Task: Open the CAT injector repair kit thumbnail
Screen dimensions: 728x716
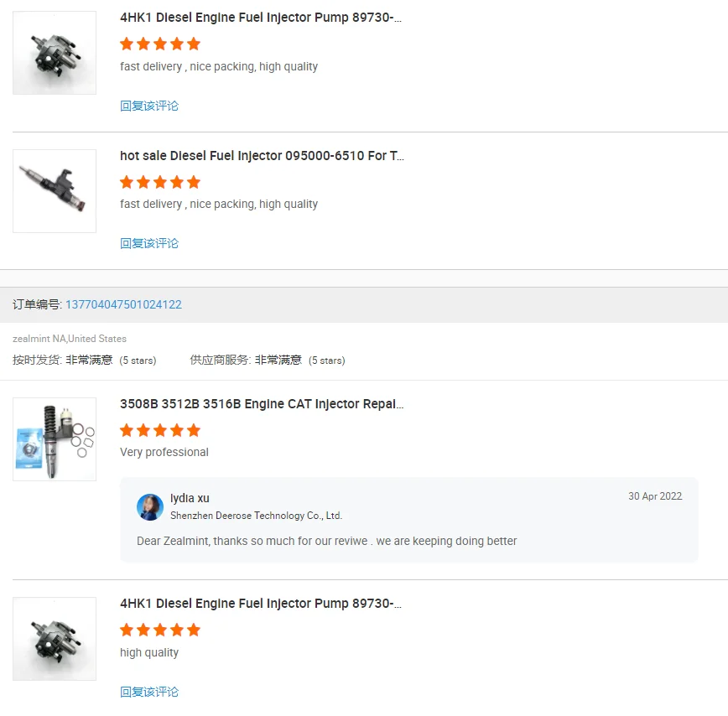Action: tap(55, 439)
